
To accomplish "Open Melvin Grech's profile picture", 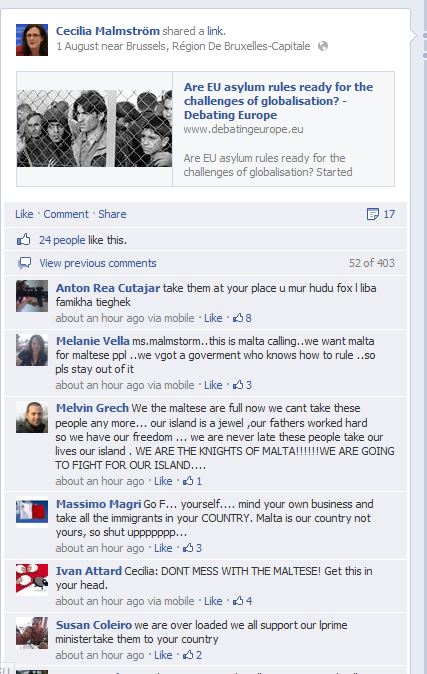I will [32, 417].
